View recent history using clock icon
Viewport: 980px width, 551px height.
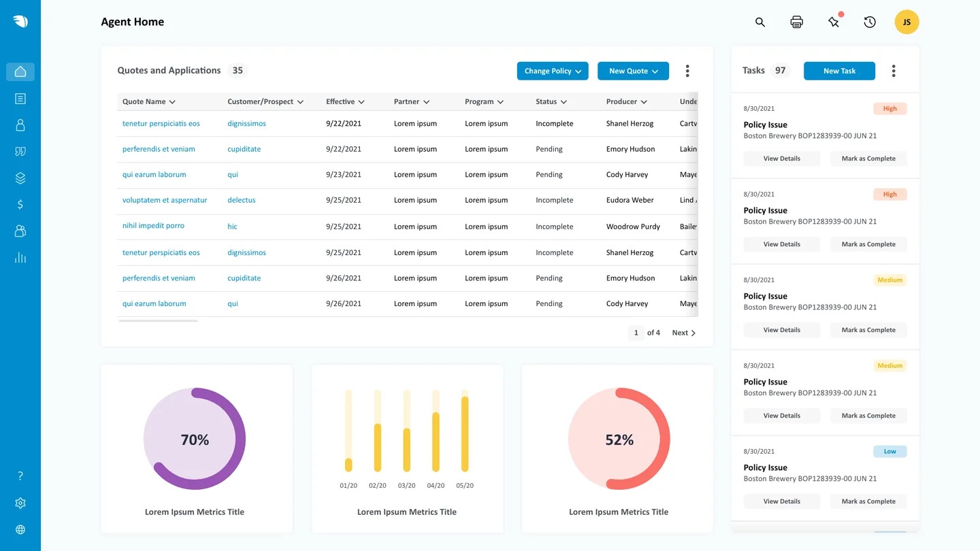click(x=870, y=22)
